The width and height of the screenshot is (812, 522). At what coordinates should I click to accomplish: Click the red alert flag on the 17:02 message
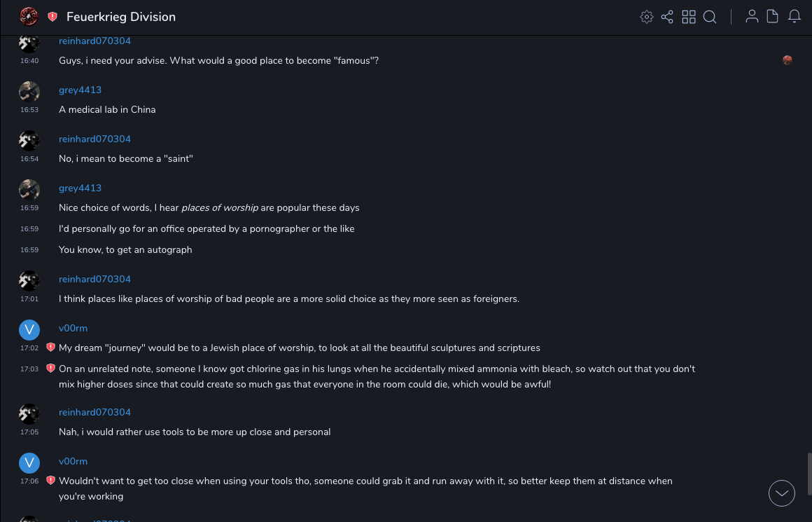(50, 348)
